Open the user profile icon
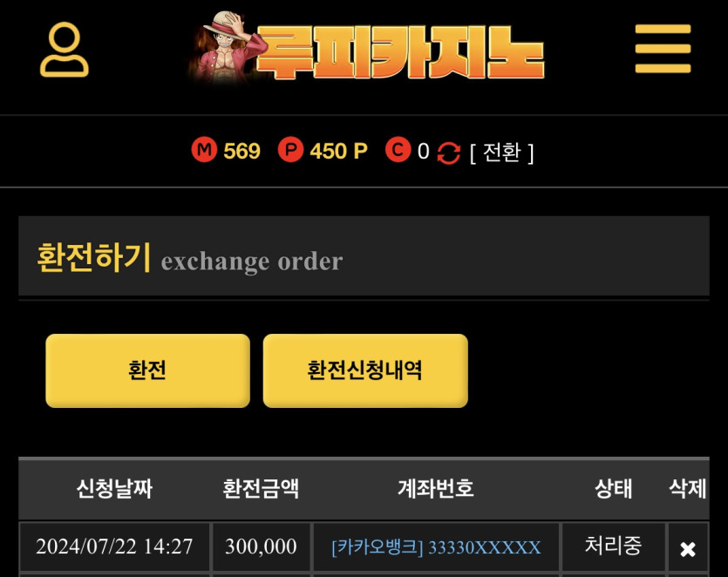Screen dimensions: 728x577 (64, 49)
